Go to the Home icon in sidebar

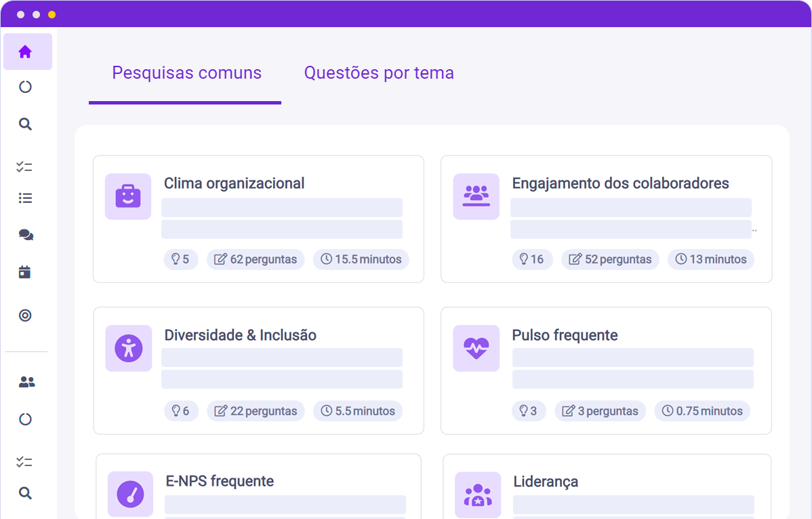pyautogui.click(x=25, y=52)
